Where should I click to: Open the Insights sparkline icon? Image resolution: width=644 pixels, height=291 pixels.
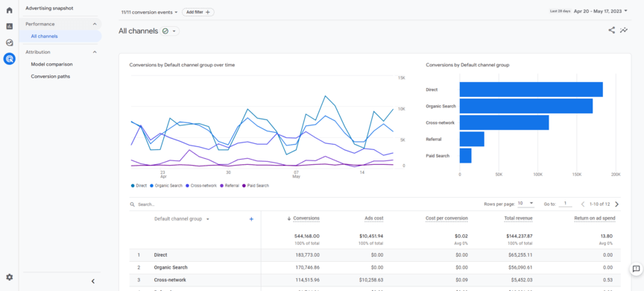tap(624, 30)
